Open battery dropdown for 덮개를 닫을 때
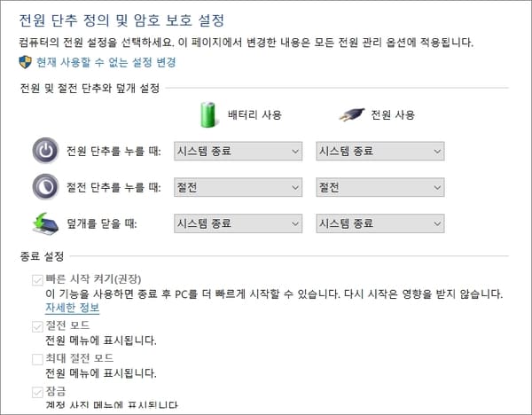The image size is (532, 415). [x=238, y=223]
